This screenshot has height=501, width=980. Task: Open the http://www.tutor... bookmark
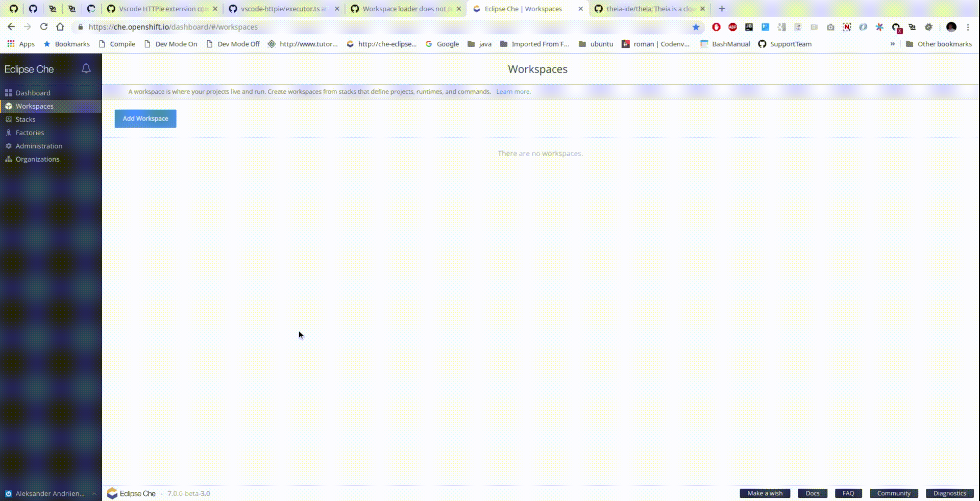pyautogui.click(x=303, y=44)
